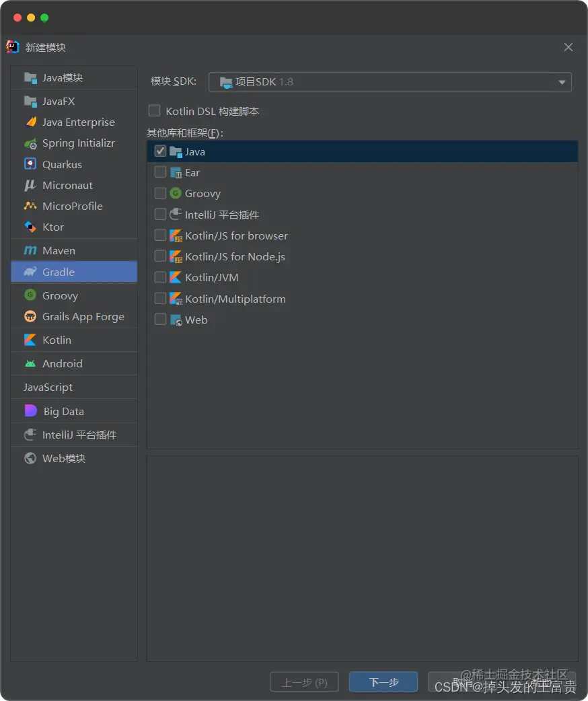Select the Web模块 globe icon
Image resolution: width=588 pixels, height=701 pixels.
[30, 458]
